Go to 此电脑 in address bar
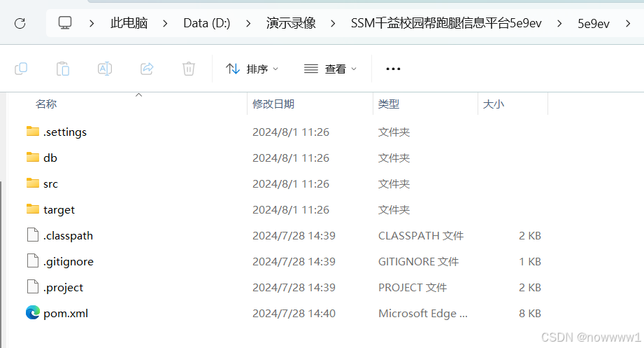 (129, 23)
